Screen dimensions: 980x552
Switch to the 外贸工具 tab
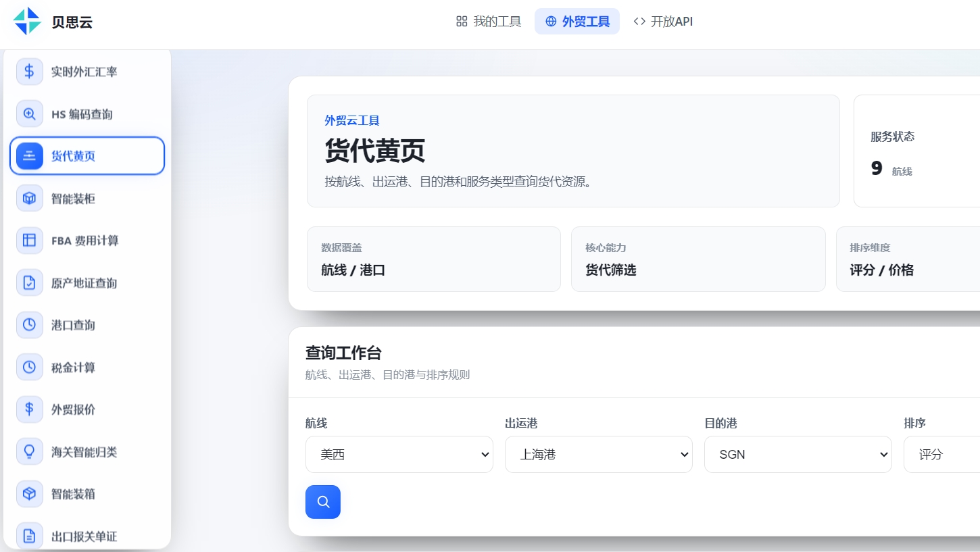point(577,22)
